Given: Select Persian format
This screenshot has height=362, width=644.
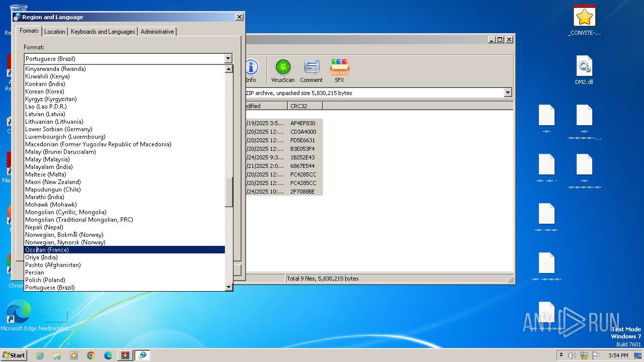Looking at the screenshot, I should 124,273.
